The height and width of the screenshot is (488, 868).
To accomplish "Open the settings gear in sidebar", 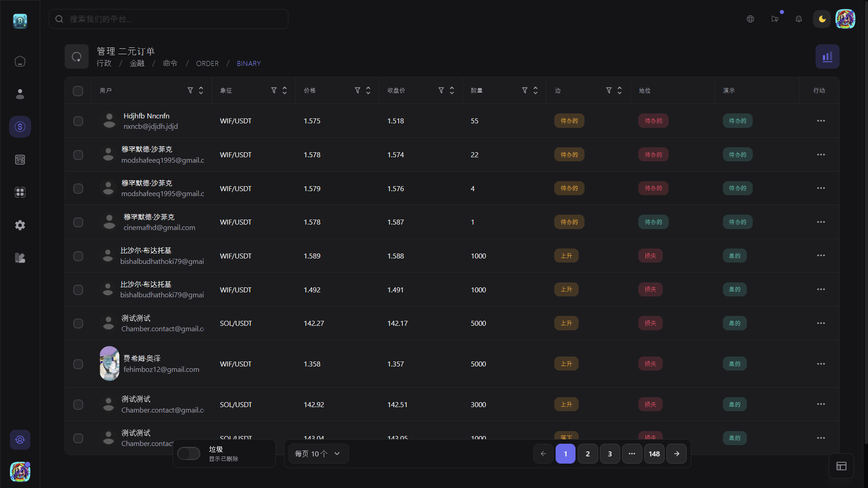I will pyautogui.click(x=20, y=225).
